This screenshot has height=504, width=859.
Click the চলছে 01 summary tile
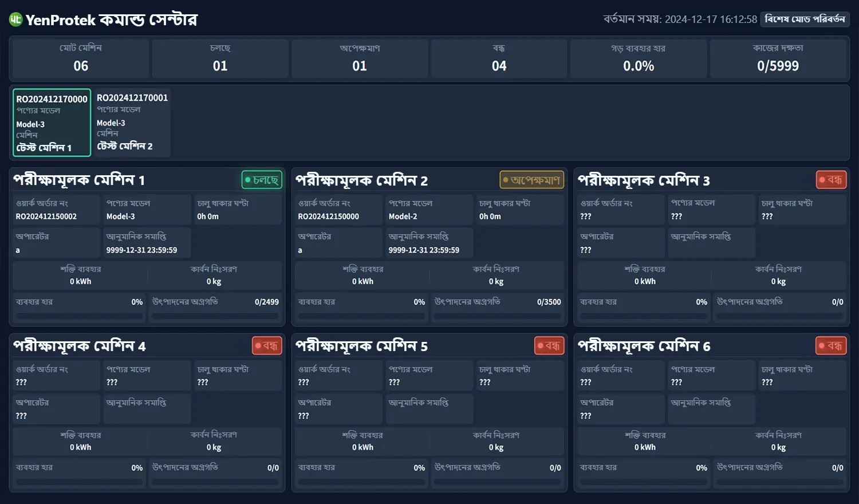pos(220,58)
